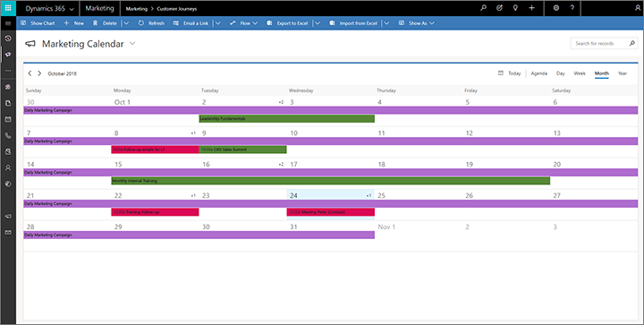Switch to Day view

[560, 73]
